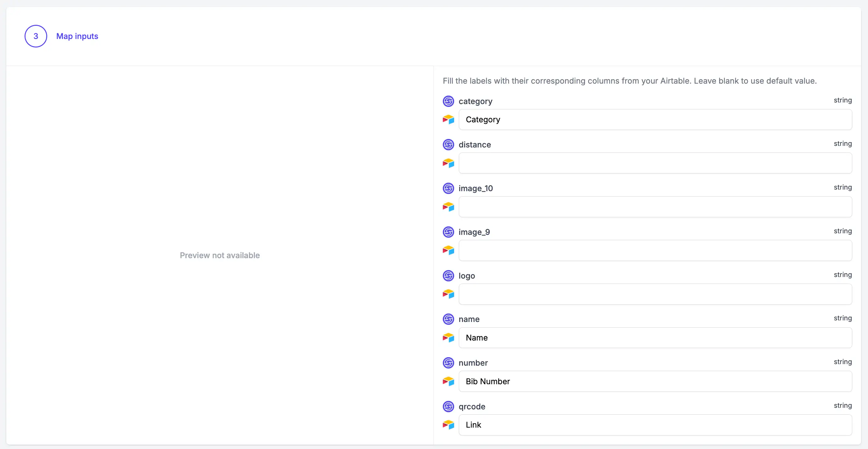The image size is (868, 449).
Task: Click the Airtable icon beside image_10 input
Action: click(448, 207)
